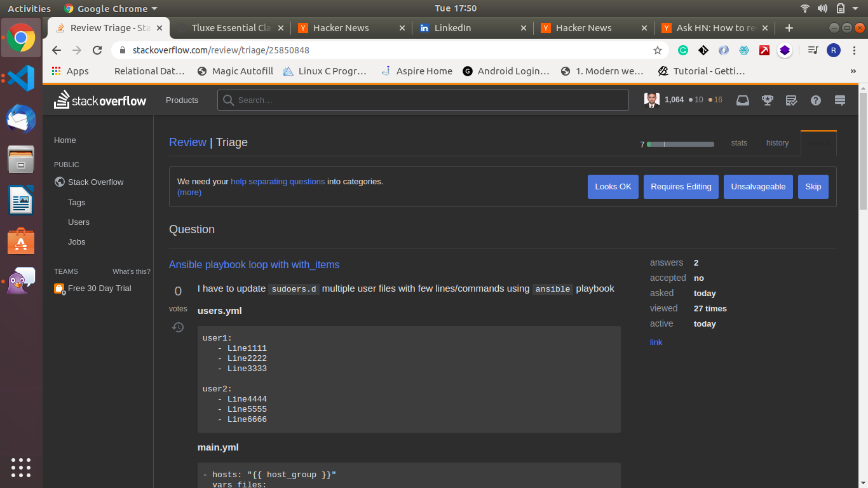This screenshot has height=488, width=868.
Task: Open the Activities overview
Action: tap(29, 8)
